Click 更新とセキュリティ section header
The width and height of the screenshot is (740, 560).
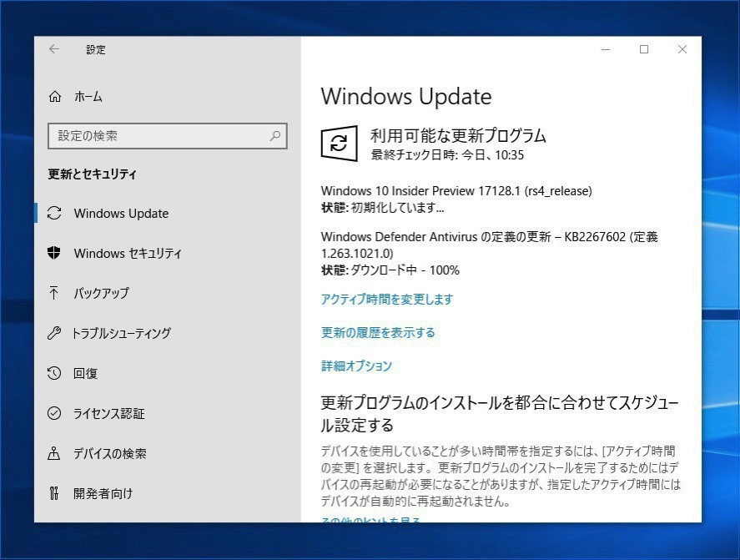click(x=92, y=174)
